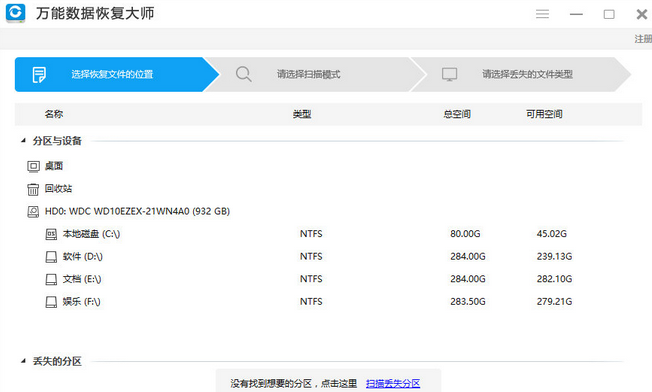This screenshot has height=392, width=652.
Task: Click the 80.00G total space value
Action: pos(465,234)
